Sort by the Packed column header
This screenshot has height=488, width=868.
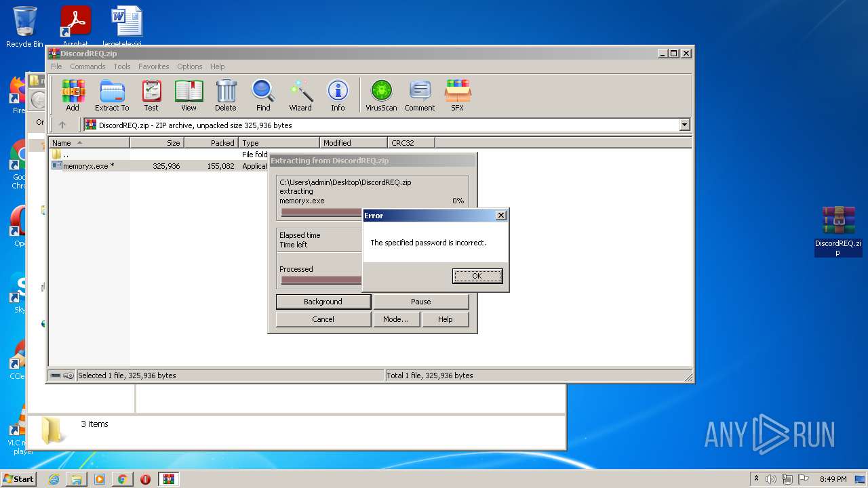[211, 143]
